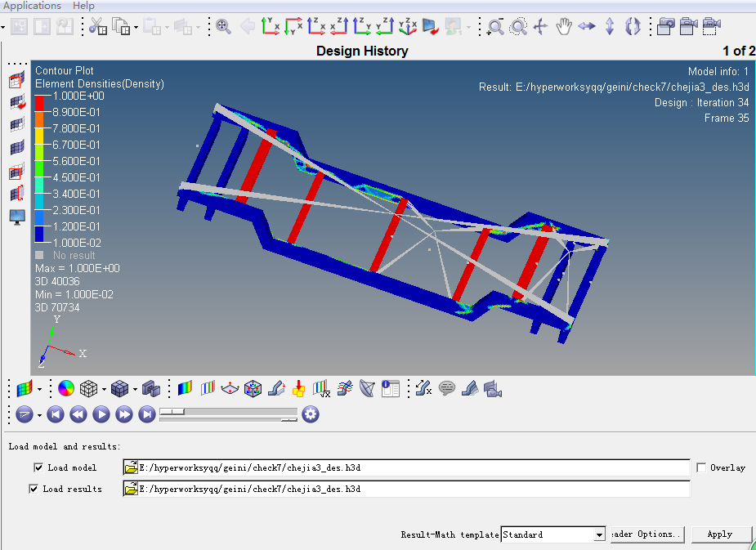Toggle the Load model checkbox
This screenshot has width=756, height=550.
(38, 467)
